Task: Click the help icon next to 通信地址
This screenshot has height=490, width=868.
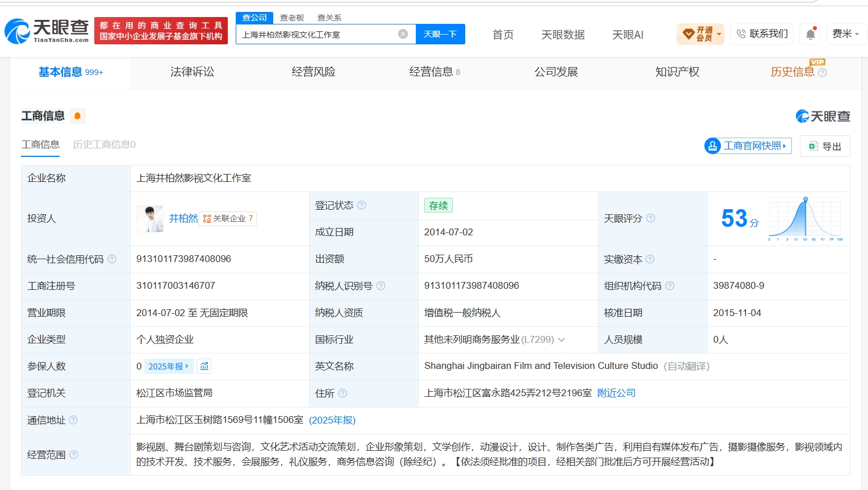Action: [x=73, y=420]
